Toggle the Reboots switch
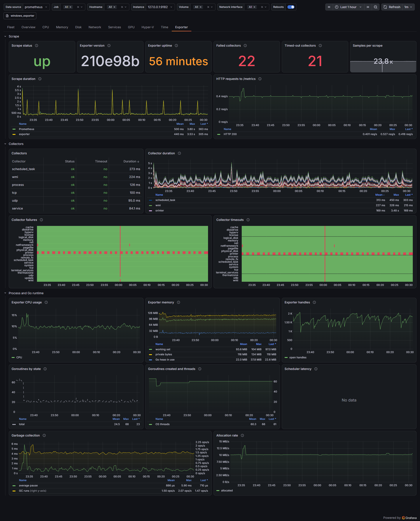This screenshot has width=420, height=521. tap(291, 7)
